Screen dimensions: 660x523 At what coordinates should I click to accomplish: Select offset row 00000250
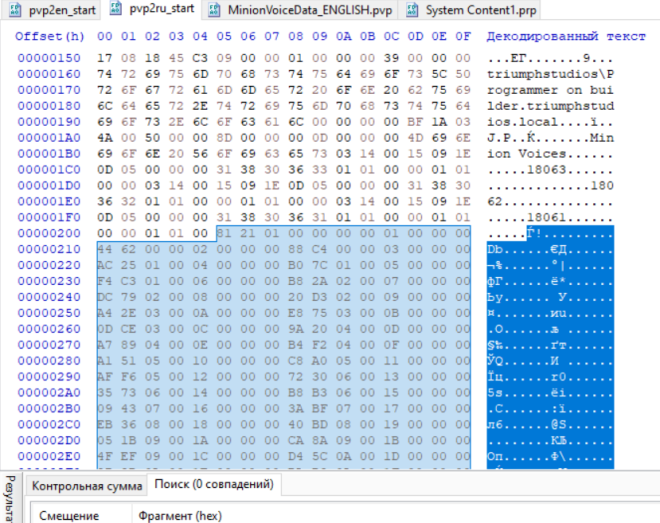tap(49, 313)
